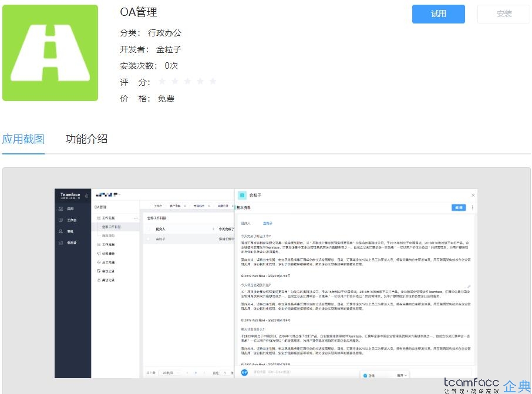The height and width of the screenshot is (394, 532).
Task: Click the developer name 金粒子
Action: point(169,49)
